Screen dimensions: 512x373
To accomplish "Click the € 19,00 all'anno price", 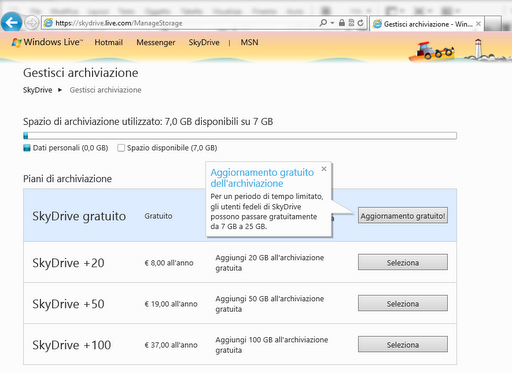I will pyautogui.click(x=171, y=304).
